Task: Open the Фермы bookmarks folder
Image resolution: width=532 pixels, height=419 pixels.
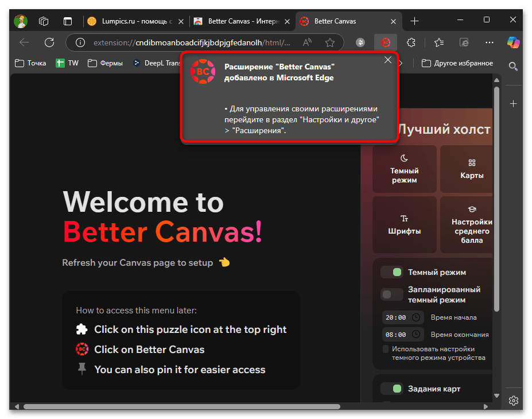Action: click(x=105, y=63)
